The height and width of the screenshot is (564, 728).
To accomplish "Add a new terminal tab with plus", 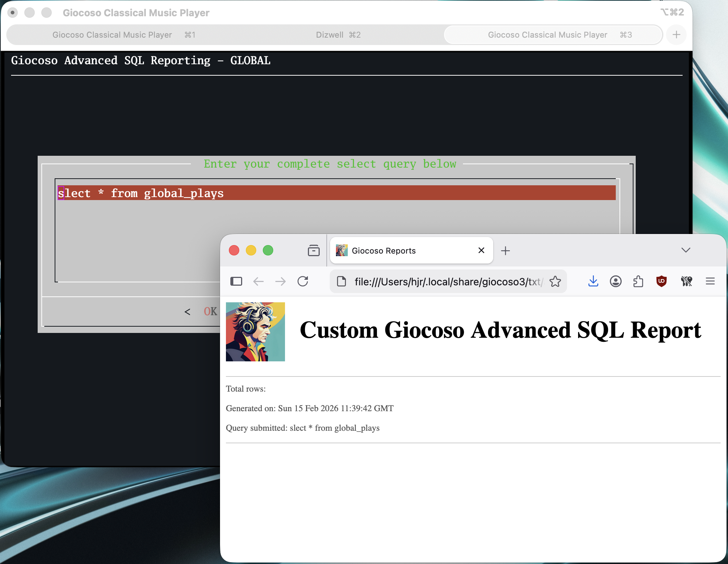I will [x=676, y=35].
